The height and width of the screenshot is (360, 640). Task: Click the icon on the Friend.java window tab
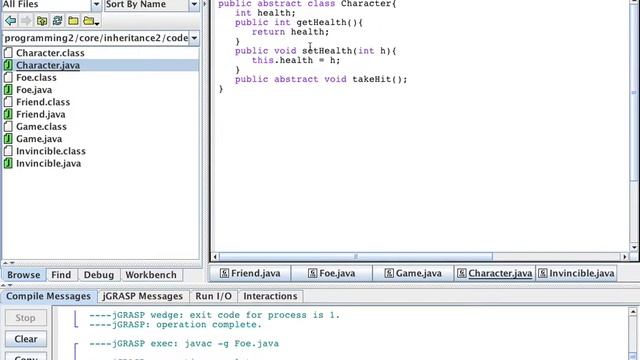224,273
